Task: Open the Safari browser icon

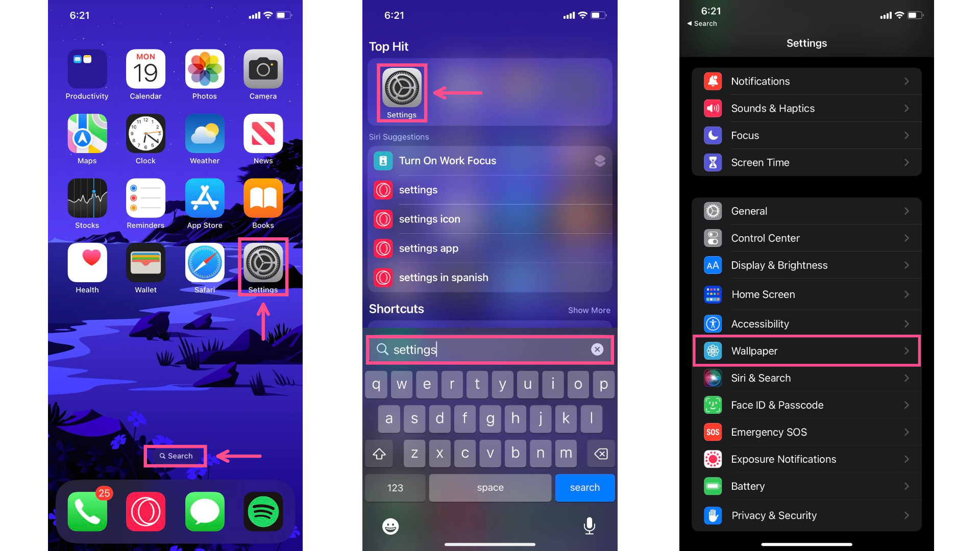Action: (x=204, y=264)
